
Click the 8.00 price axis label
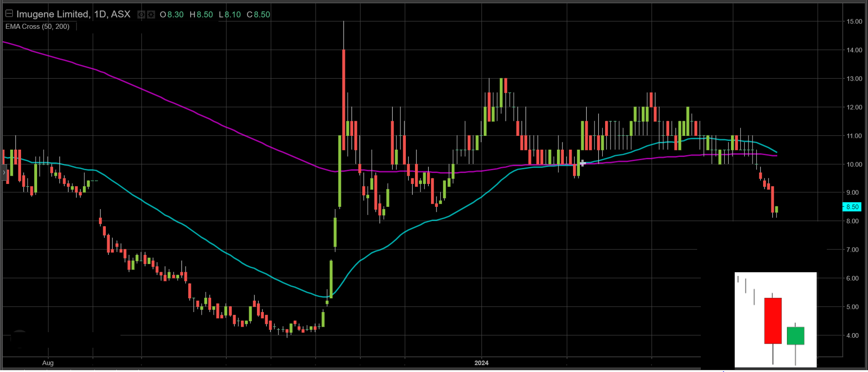click(x=852, y=221)
